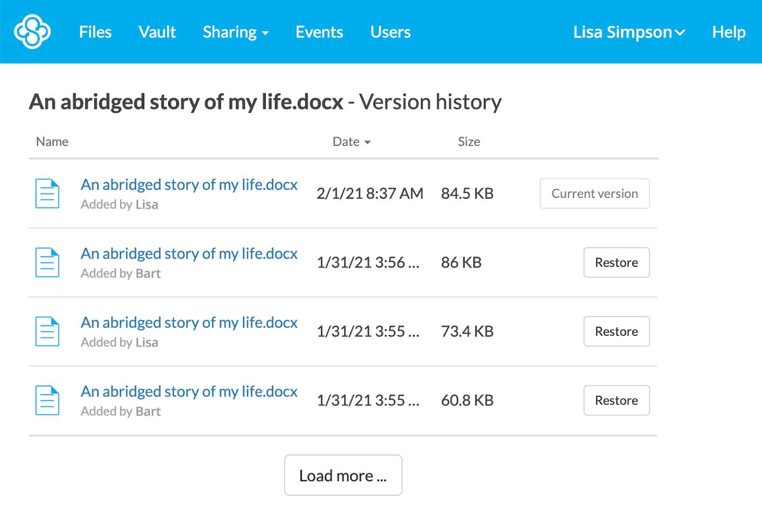Click the cloud logo in the top bar
Screen dimensions: 762x532
click(32, 32)
